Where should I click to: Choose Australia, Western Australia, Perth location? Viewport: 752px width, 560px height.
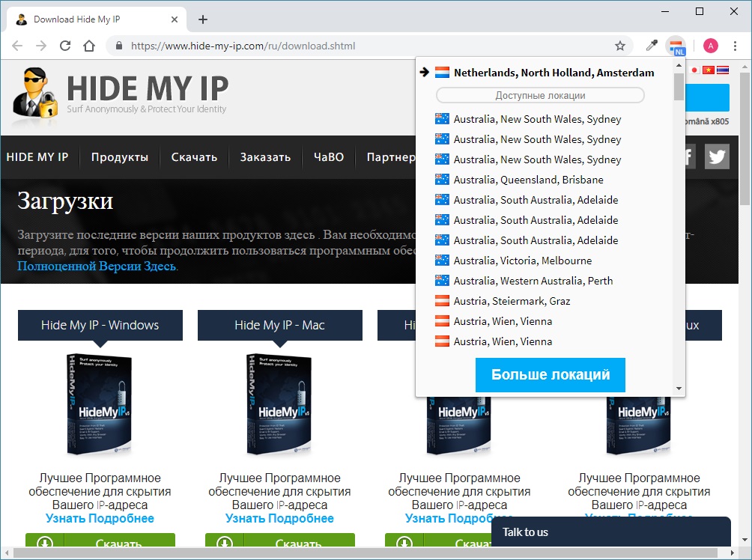tap(533, 281)
